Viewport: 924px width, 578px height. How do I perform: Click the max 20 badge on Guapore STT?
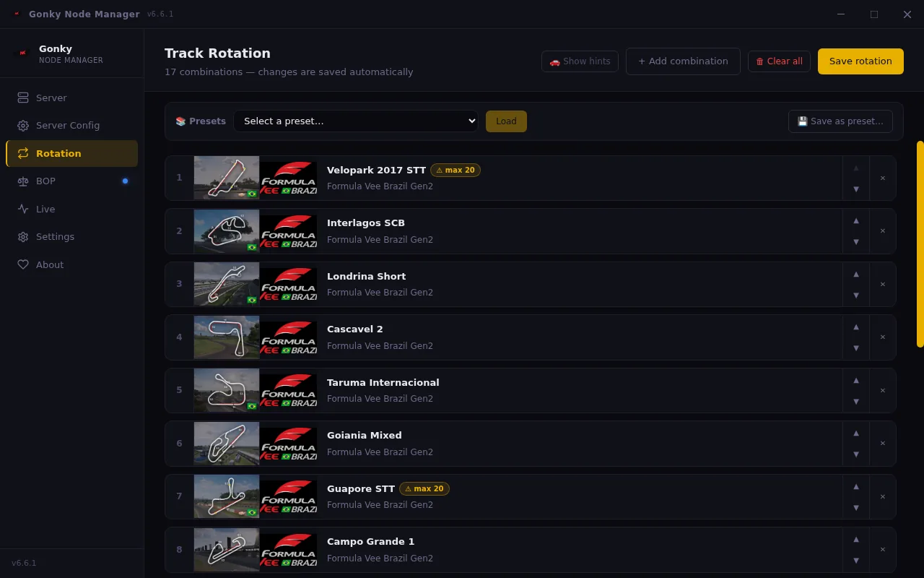424,488
